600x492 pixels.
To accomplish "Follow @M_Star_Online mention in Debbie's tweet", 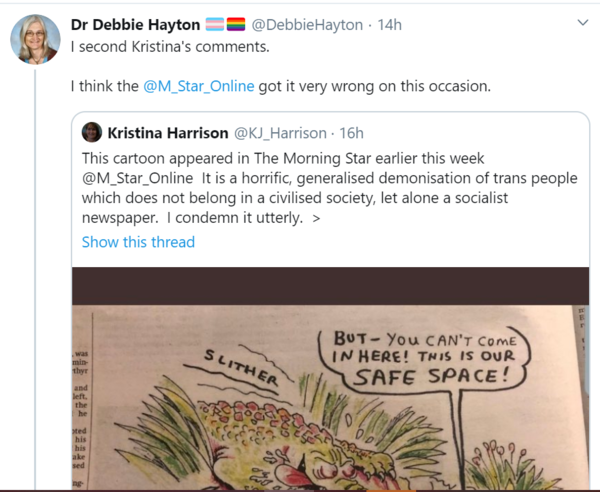I will 199,86.
